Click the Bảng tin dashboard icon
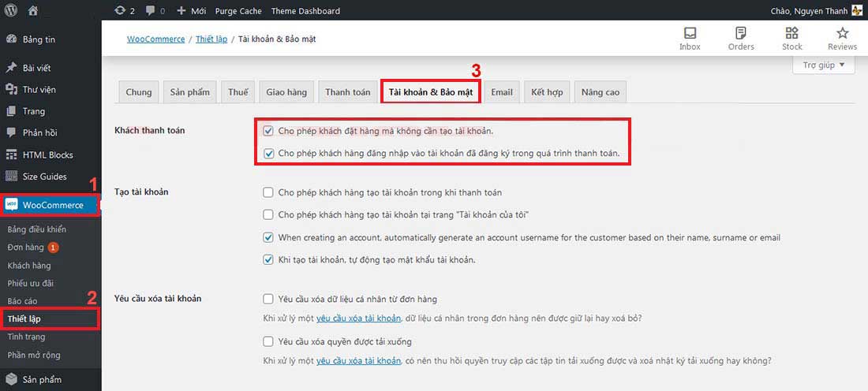The image size is (868, 391). pyautogui.click(x=11, y=39)
